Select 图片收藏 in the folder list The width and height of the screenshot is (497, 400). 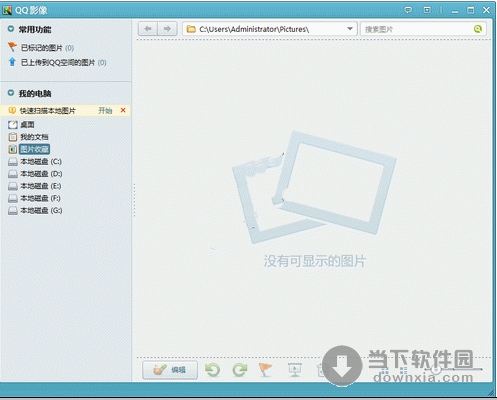tap(34, 149)
